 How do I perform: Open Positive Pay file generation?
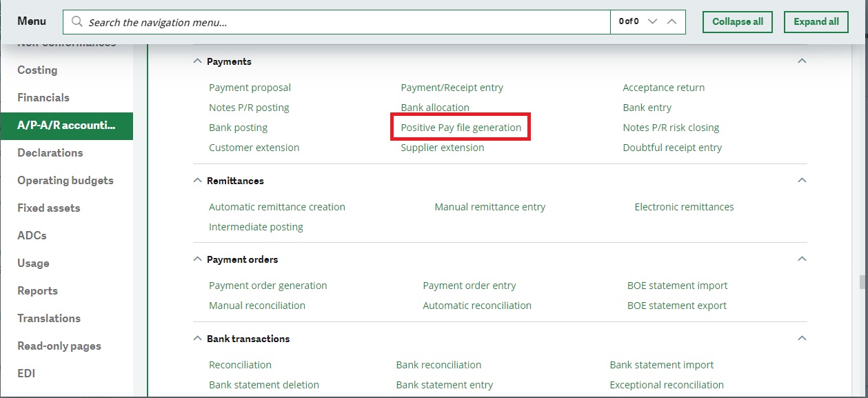[460, 127]
